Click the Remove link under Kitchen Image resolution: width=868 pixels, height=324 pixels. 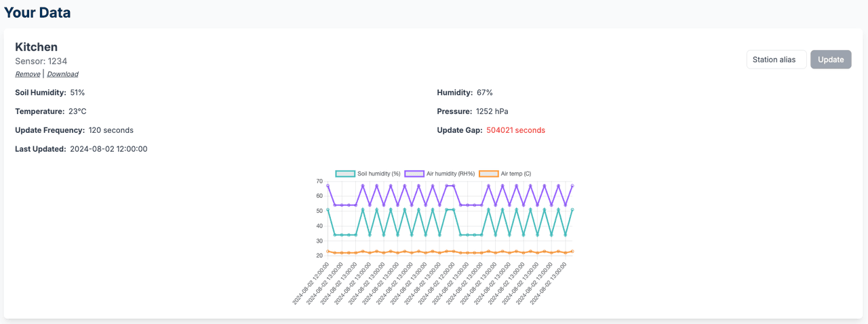[x=27, y=74]
